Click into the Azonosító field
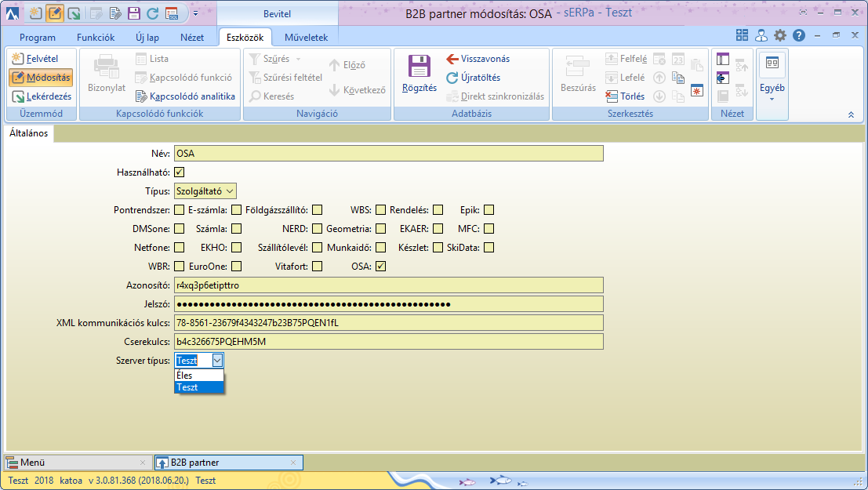 coord(389,285)
